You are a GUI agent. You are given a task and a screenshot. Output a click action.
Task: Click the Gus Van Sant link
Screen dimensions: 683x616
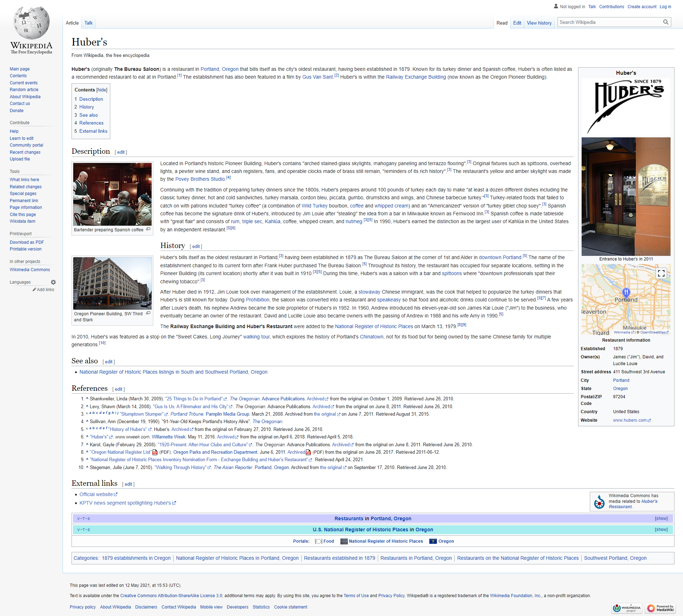tap(317, 77)
